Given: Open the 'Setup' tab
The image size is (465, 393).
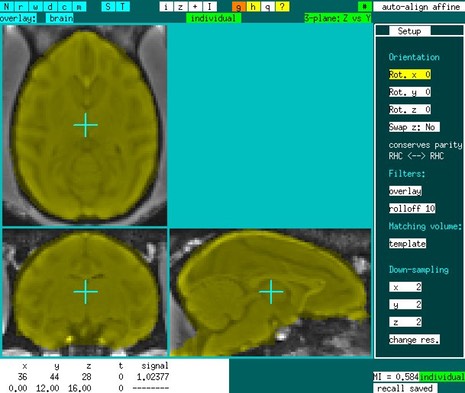Looking at the screenshot, I should (x=409, y=31).
